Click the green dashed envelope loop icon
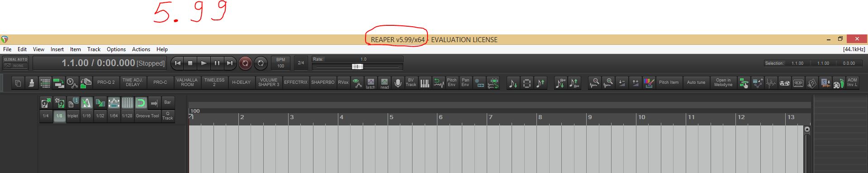868x173 pixels. pos(493,83)
